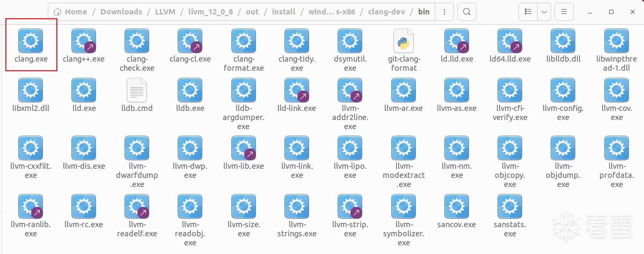
Task: Navigate to Downloads in the path bar
Action: coord(121,11)
